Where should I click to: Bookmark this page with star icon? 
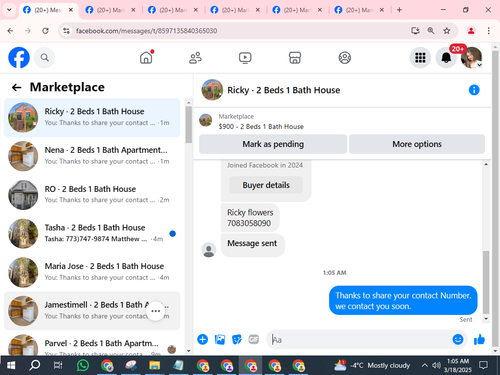(x=447, y=31)
